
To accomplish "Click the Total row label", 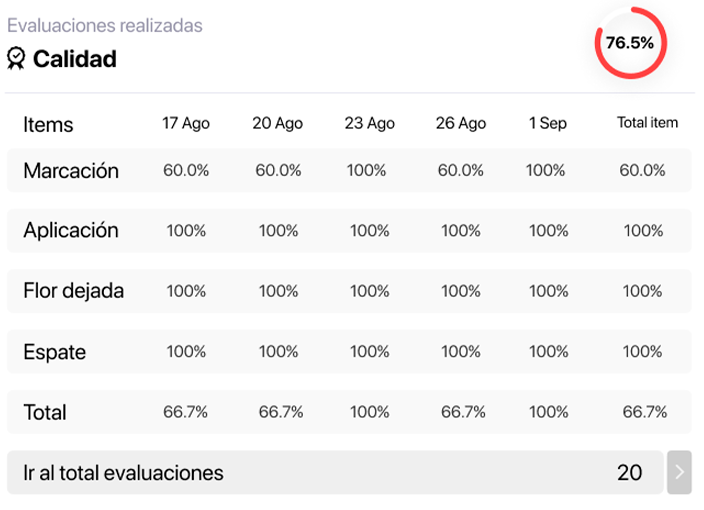I will [45, 412].
